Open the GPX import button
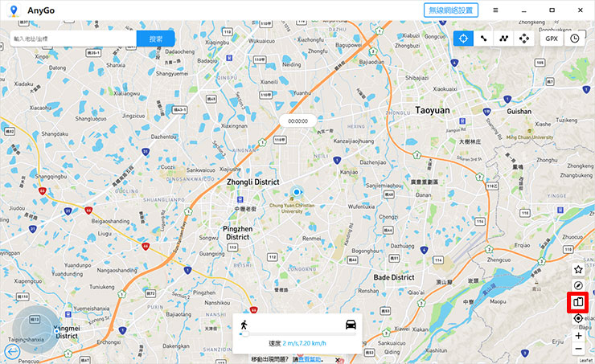595x364 pixels. 552,39
